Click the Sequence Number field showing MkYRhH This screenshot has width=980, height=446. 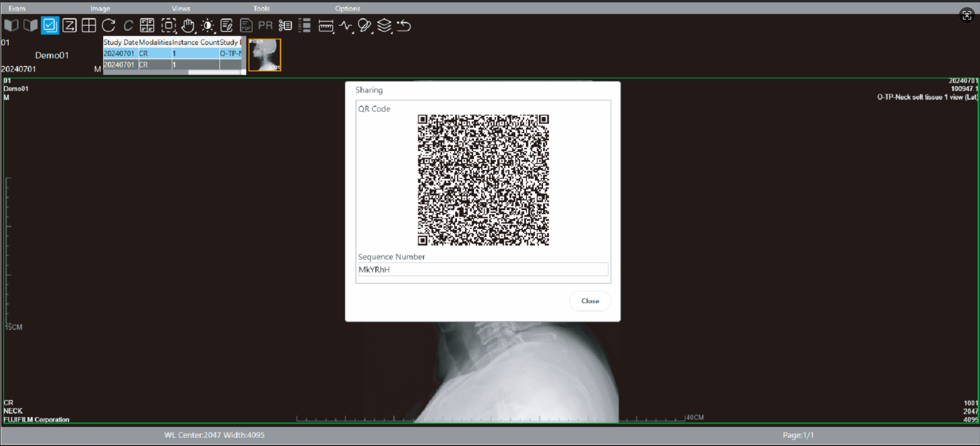pos(482,270)
